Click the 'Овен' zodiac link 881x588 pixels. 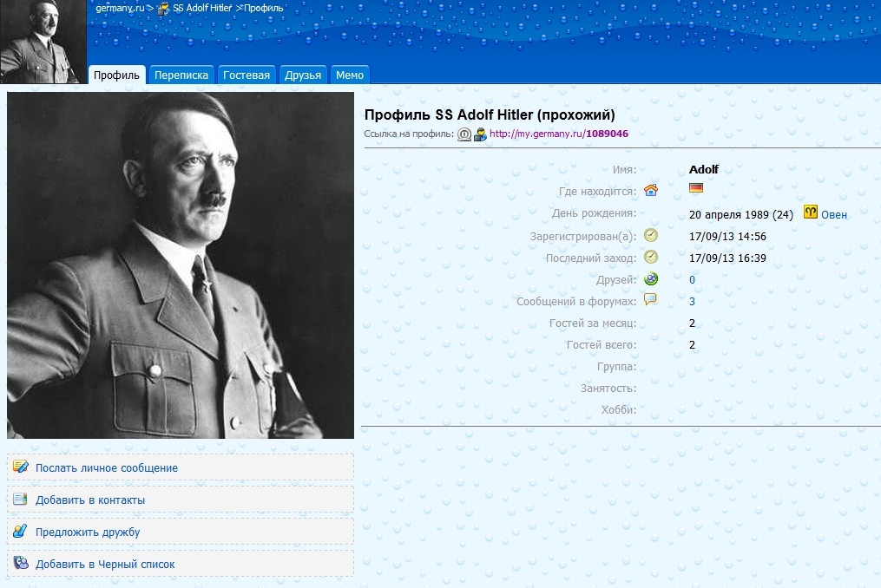click(x=834, y=214)
